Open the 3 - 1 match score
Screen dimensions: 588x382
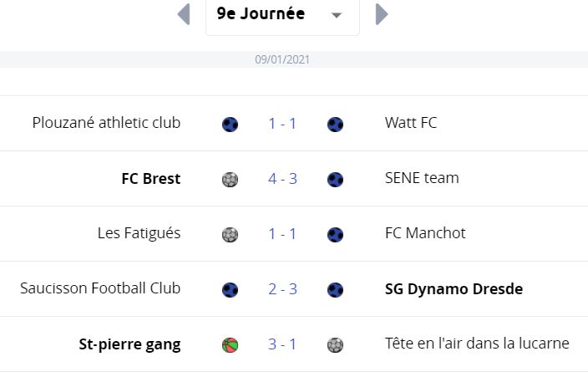(282, 344)
